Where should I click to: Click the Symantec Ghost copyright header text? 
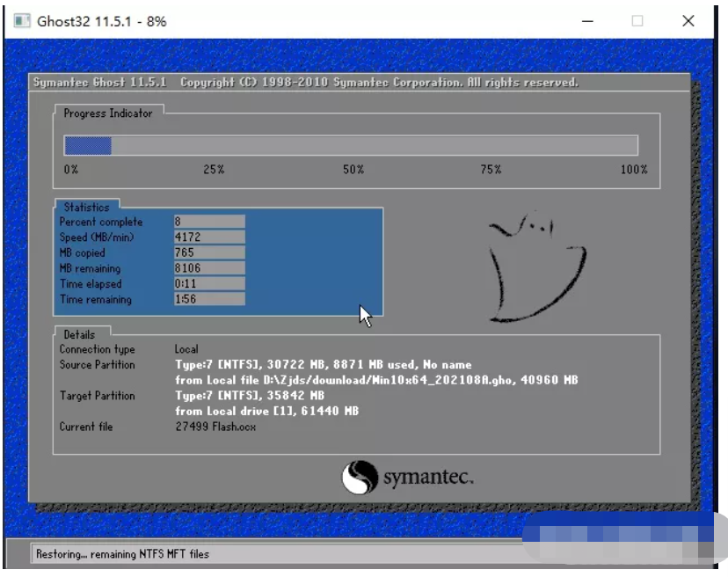coord(305,83)
